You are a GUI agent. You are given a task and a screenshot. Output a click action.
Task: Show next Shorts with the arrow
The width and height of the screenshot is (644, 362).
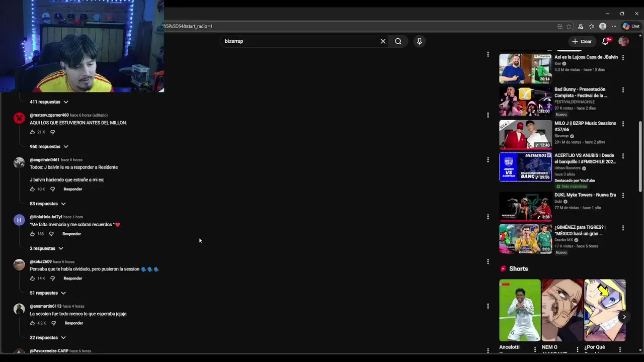(624, 317)
